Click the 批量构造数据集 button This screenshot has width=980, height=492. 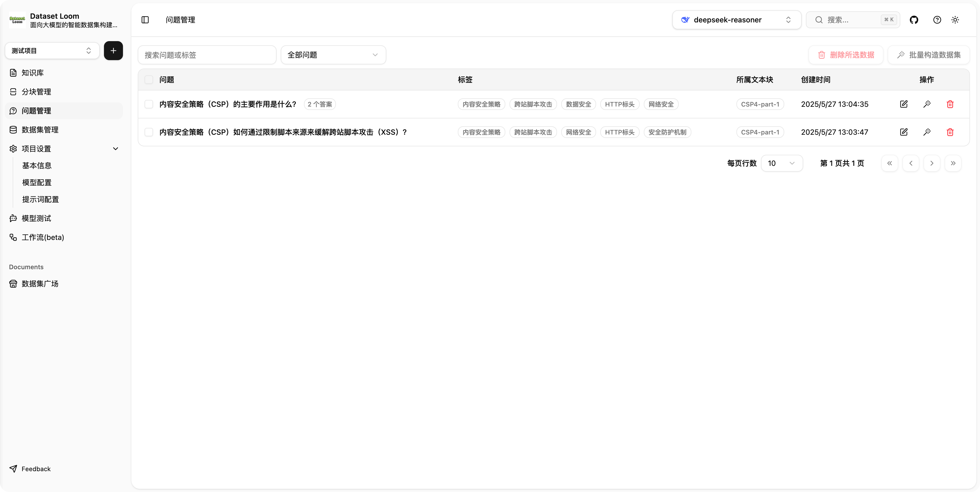click(929, 55)
